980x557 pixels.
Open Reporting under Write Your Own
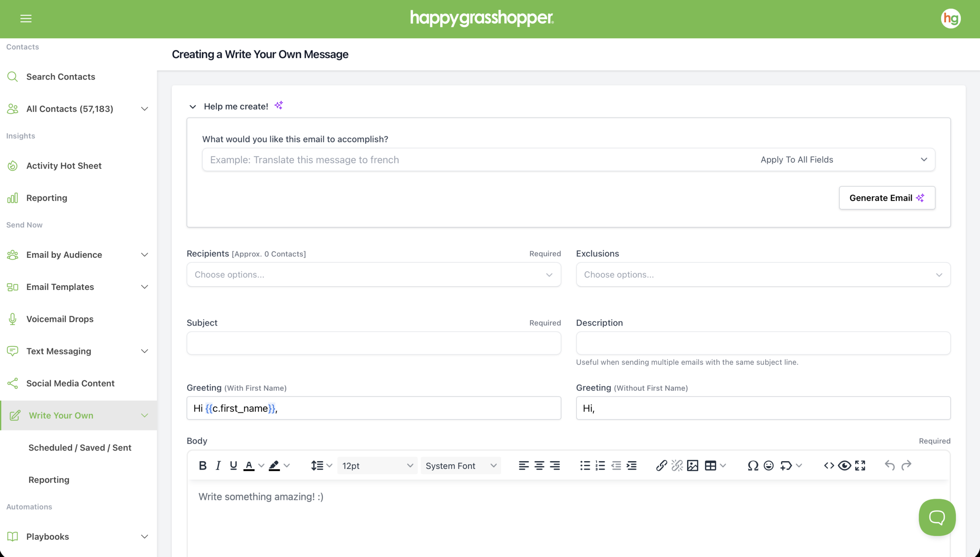[49, 480]
